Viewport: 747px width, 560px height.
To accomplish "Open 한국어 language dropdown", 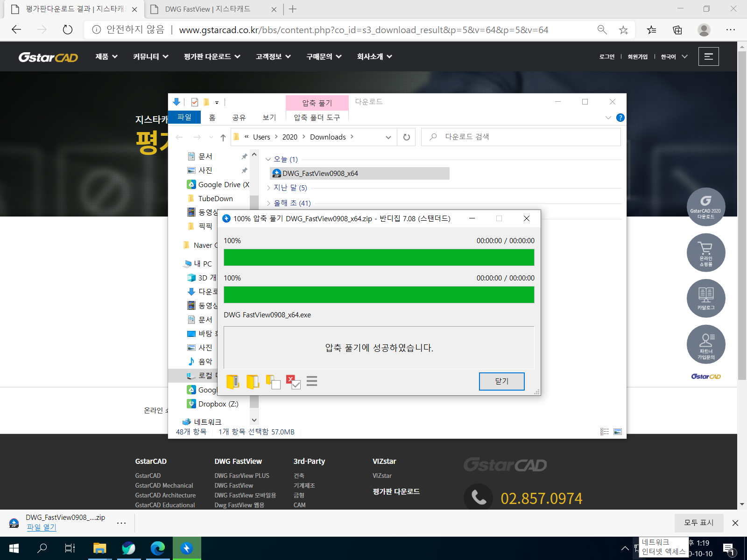I will 674,56.
